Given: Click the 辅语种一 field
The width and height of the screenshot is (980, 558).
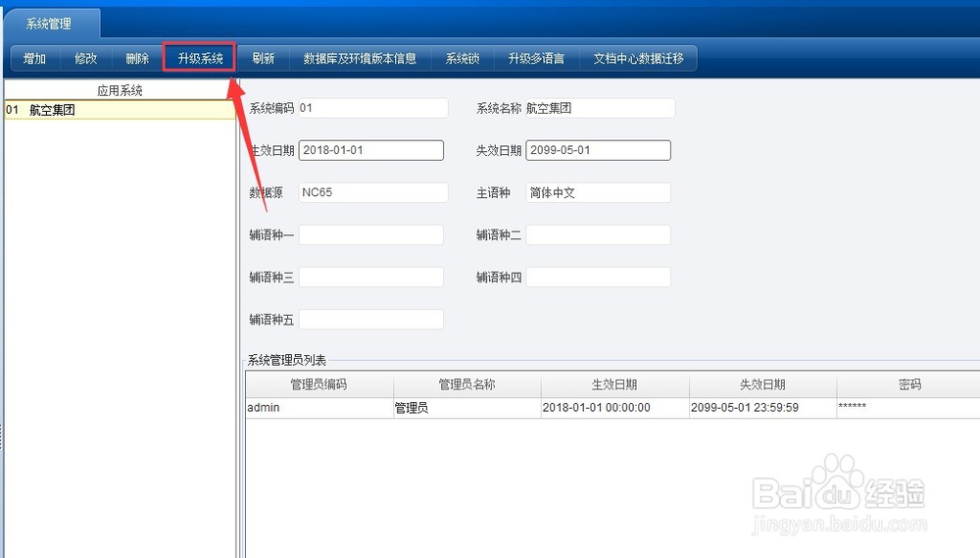Looking at the screenshot, I should tap(371, 234).
